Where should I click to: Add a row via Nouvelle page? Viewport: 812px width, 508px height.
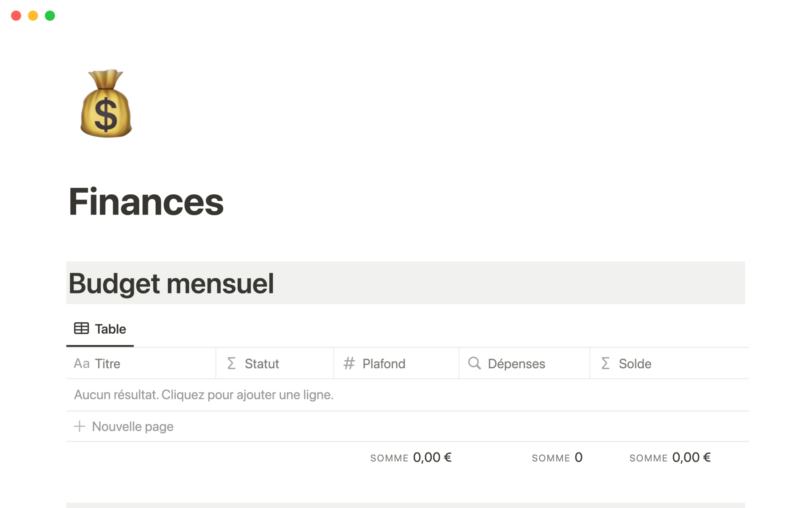point(132,426)
